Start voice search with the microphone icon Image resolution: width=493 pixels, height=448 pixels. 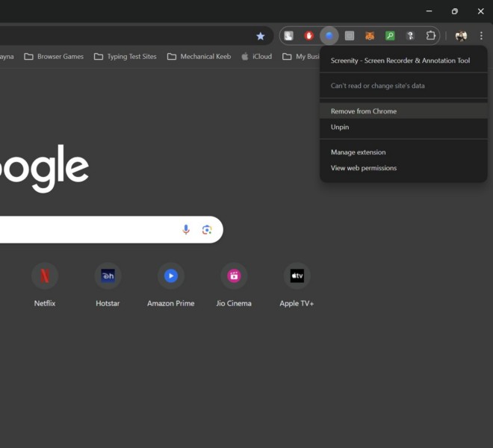click(186, 229)
